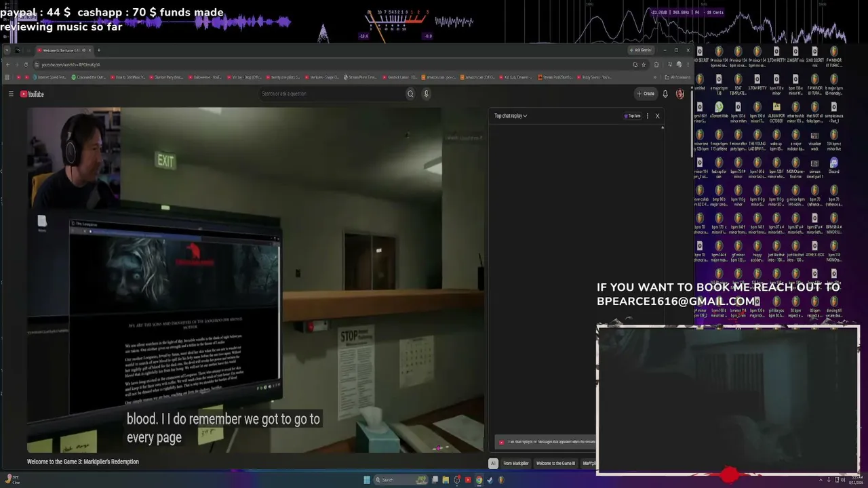Click the taskbar clock and date
The height and width of the screenshot is (488, 868).
[x=855, y=480]
